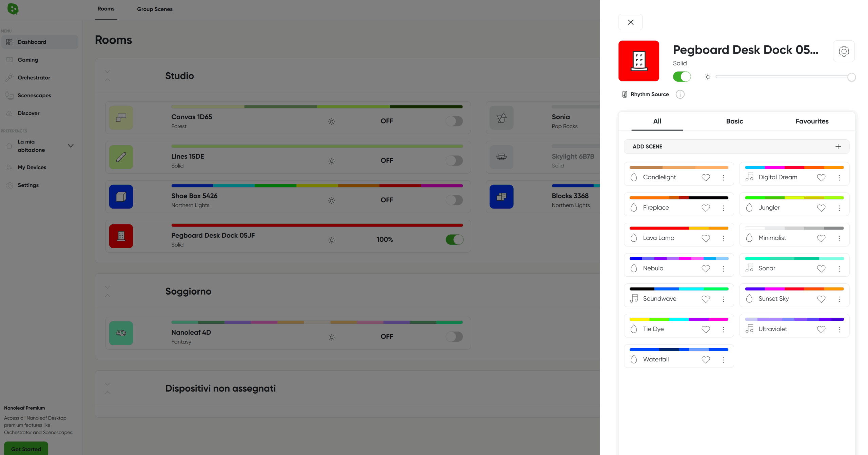Apply the Jungler scene
Image resolution: width=868 pixels, height=455 pixels.
tap(794, 204)
